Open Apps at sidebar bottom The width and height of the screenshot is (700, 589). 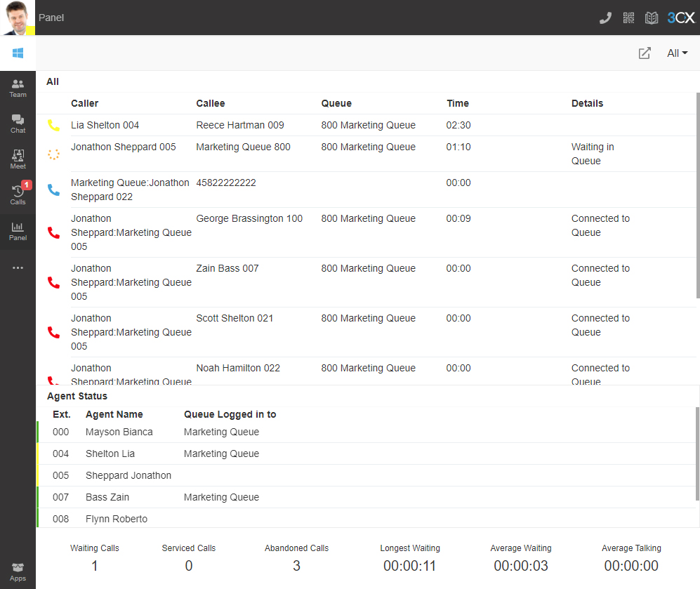click(18, 571)
